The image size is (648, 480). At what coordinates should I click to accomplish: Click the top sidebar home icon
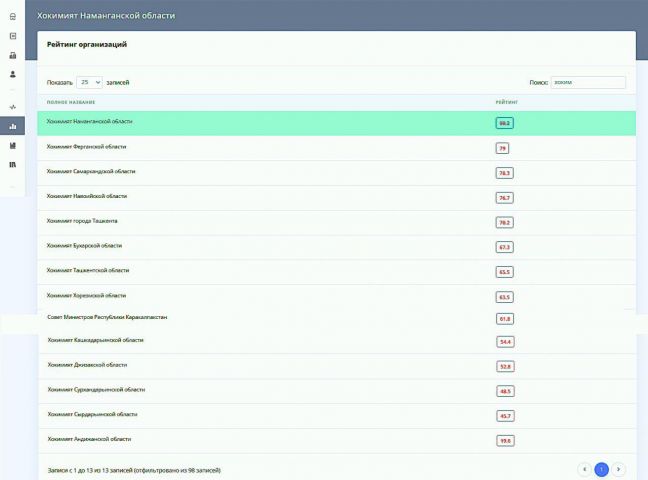(x=12, y=17)
